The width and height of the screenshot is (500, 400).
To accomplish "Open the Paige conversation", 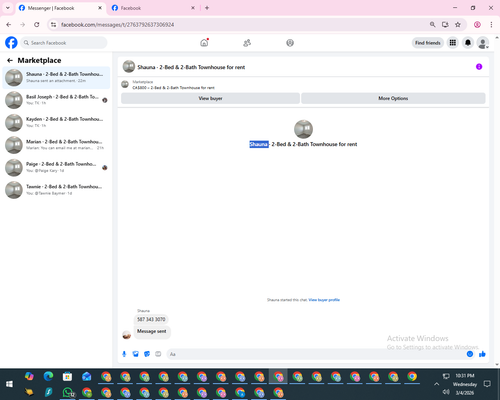I will pyautogui.click(x=56, y=167).
